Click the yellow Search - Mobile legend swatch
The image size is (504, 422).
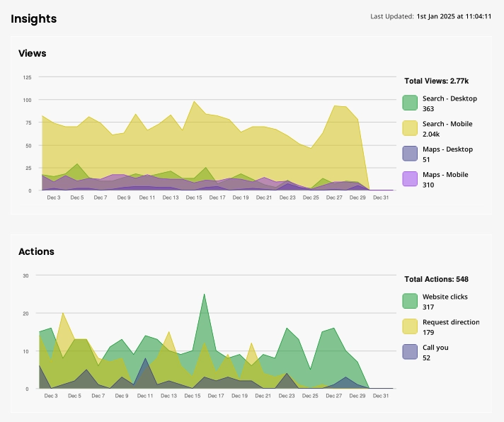[410, 128]
